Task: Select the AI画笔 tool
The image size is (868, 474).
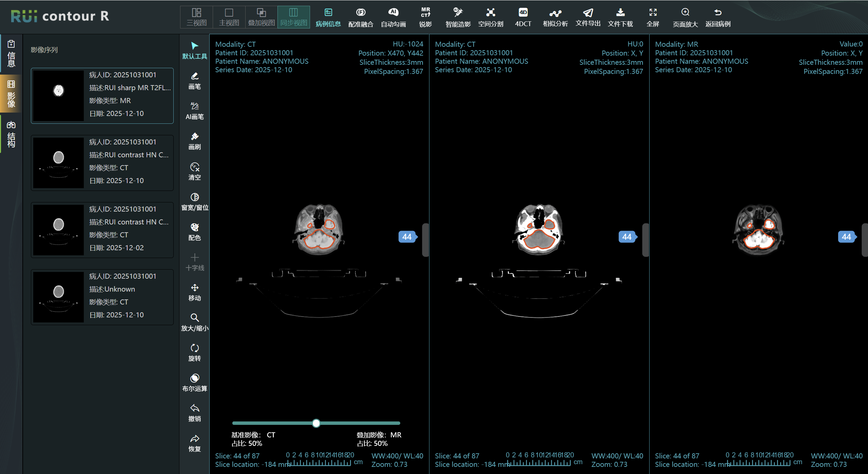Action: coord(194,111)
